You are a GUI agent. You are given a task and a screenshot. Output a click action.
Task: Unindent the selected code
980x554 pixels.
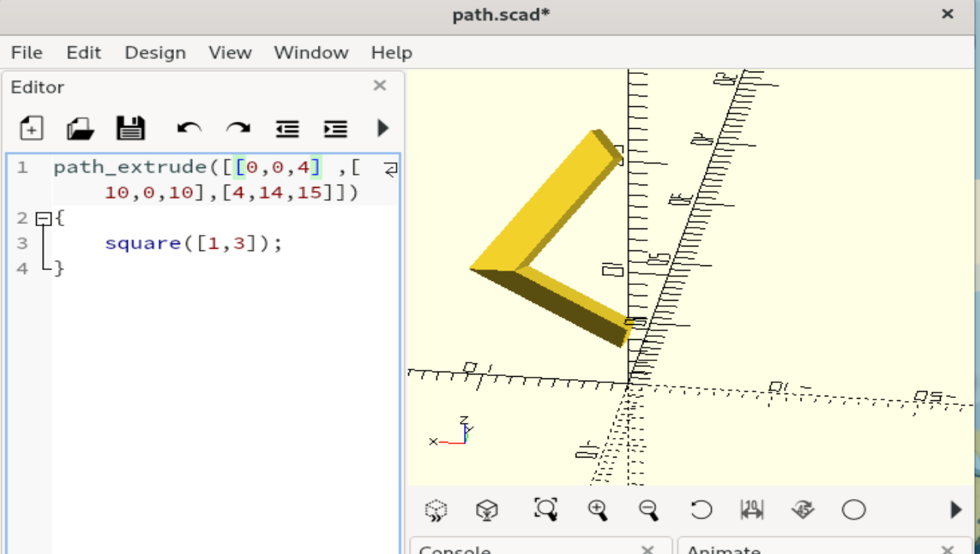pos(287,129)
